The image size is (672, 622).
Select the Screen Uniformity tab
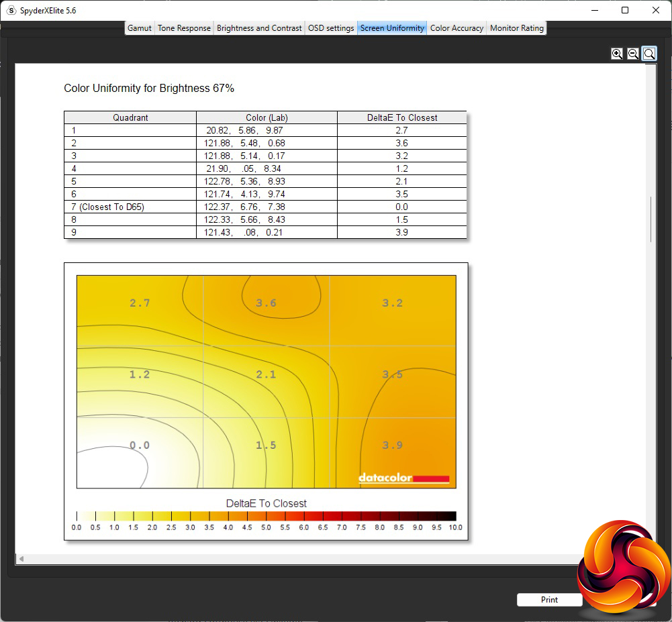(x=392, y=28)
